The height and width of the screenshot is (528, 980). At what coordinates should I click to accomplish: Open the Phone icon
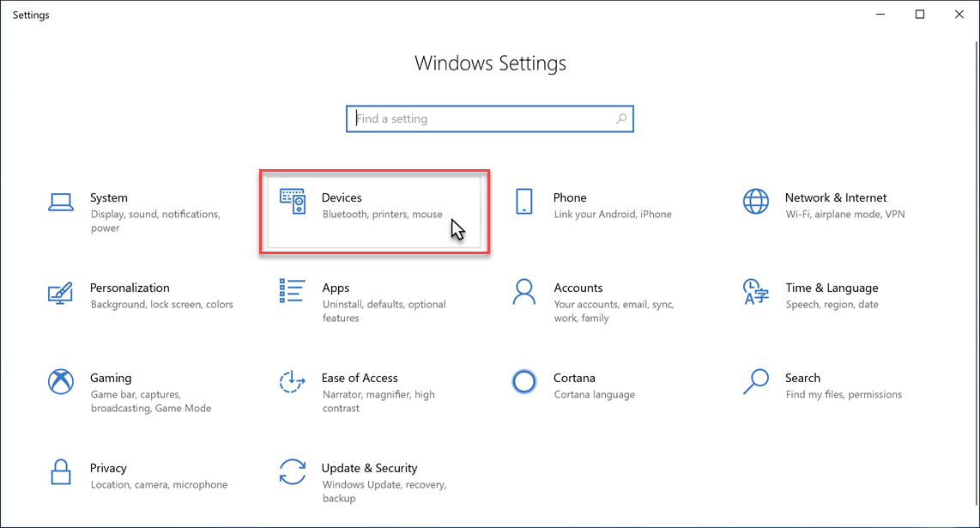pyautogui.click(x=523, y=202)
